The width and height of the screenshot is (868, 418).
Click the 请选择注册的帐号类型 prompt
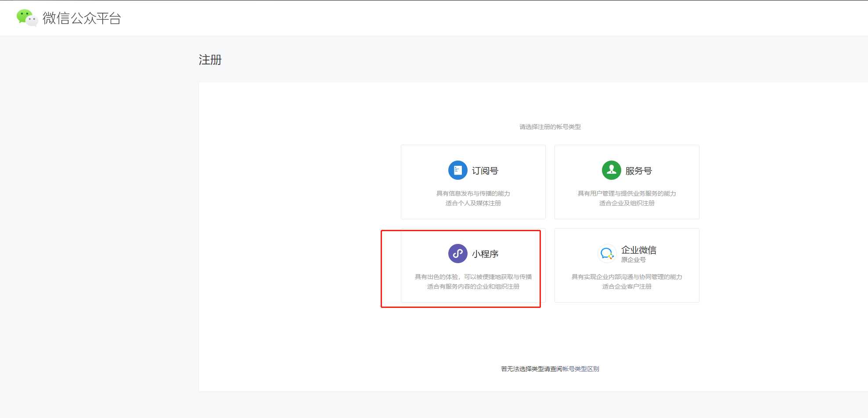tap(550, 127)
